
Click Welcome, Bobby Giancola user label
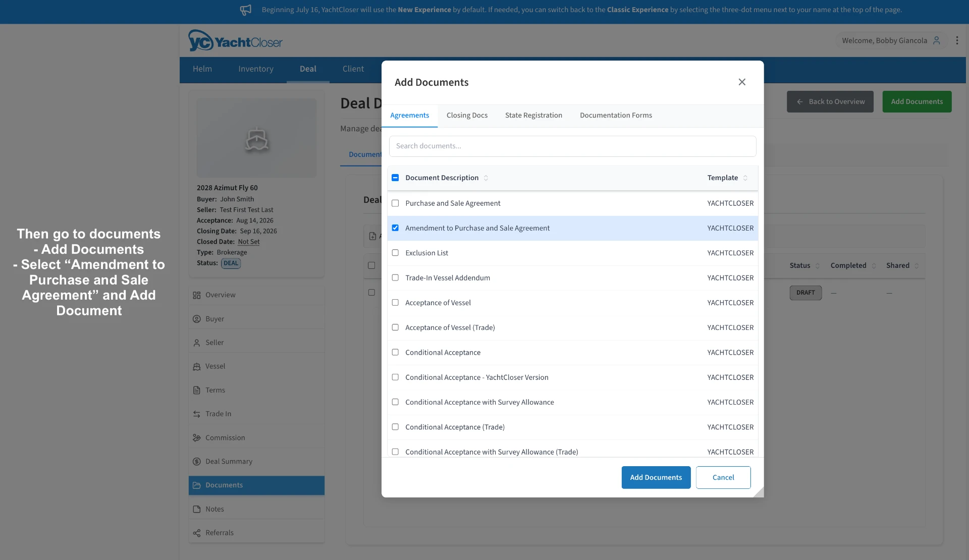coord(884,40)
